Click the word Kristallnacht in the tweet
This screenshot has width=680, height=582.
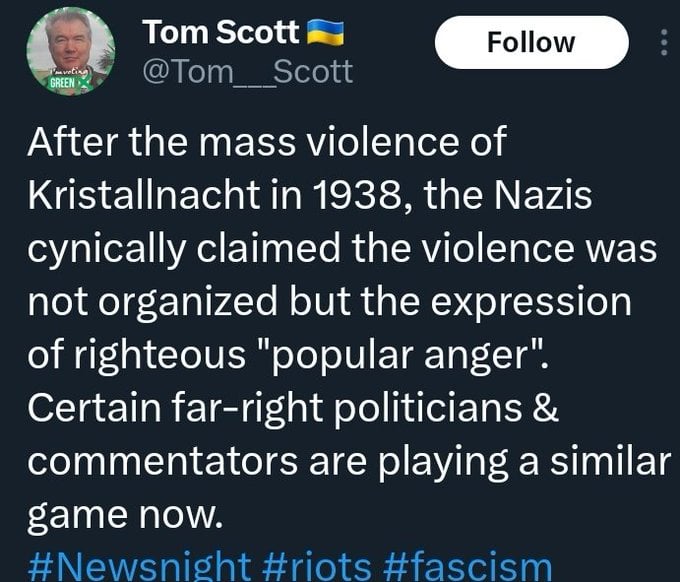pos(144,195)
